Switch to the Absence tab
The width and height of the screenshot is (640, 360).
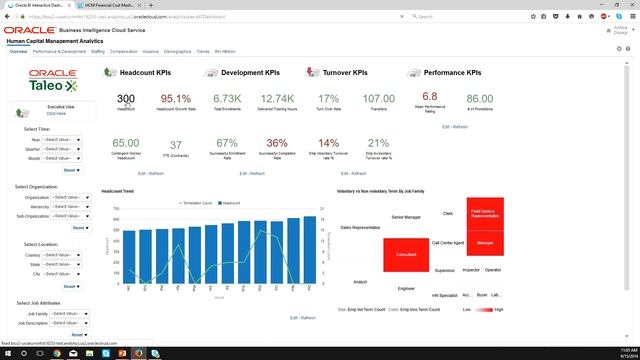pyautogui.click(x=151, y=52)
